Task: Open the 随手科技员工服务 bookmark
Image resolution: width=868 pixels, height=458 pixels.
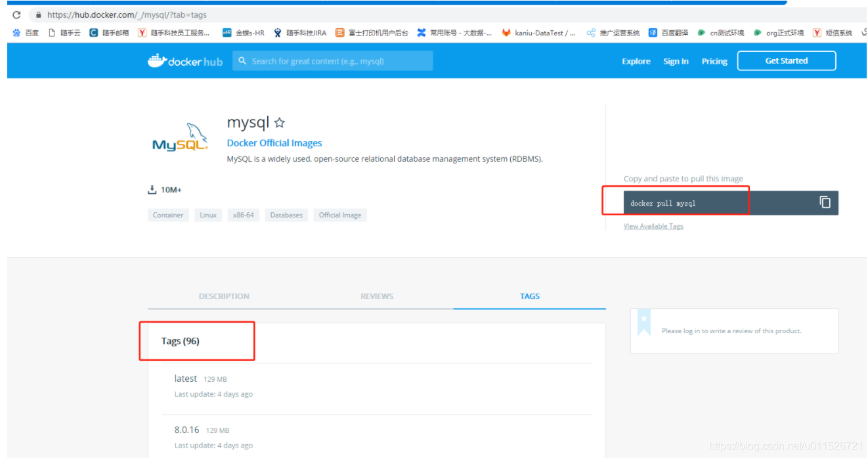Action: click(173, 33)
